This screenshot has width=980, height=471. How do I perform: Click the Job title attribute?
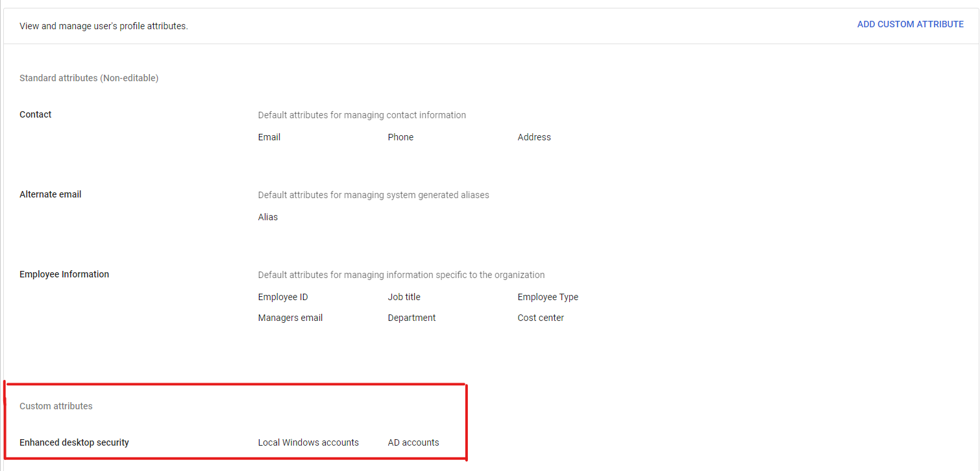point(404,297)
